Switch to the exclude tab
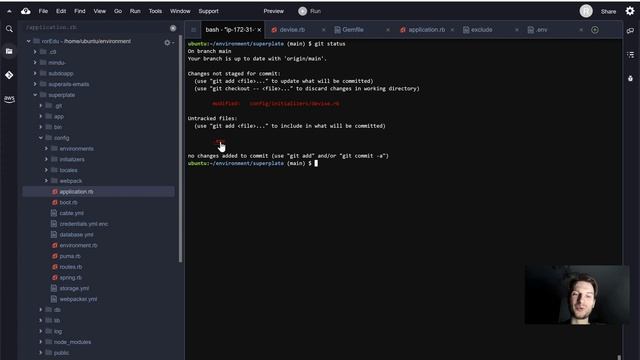The width and height of the screenshot is (640, 360). (481, 30)
